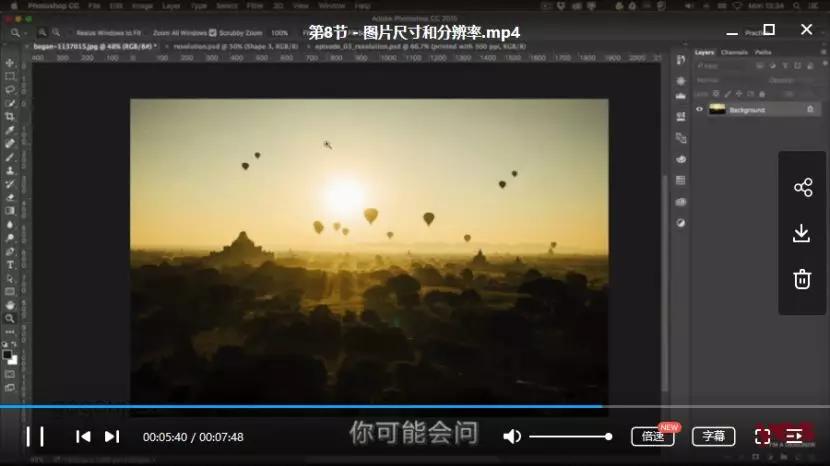Screen dimensions: 830x466
Task: Share the video with share icon
Action: pos(802,187)
